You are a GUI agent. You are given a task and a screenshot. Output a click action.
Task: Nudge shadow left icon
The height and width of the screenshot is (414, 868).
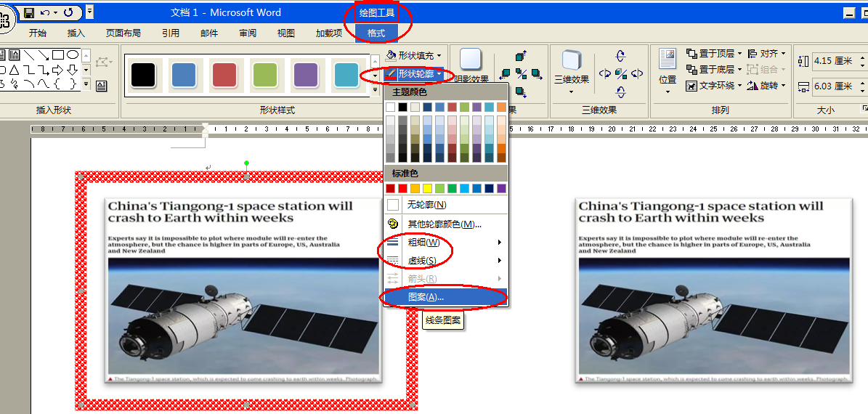(505, 74)
